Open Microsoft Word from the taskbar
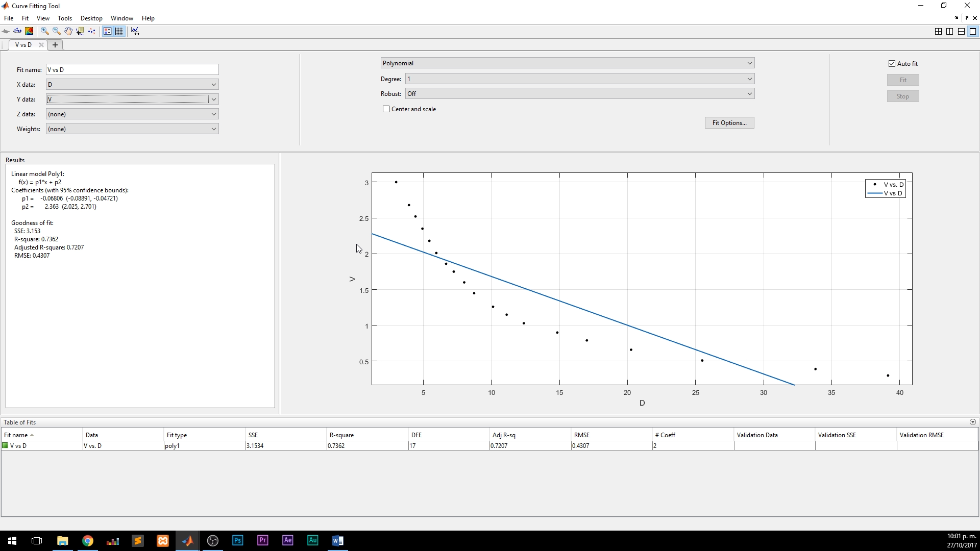This screenshot has height=551, width=980. 337,541
